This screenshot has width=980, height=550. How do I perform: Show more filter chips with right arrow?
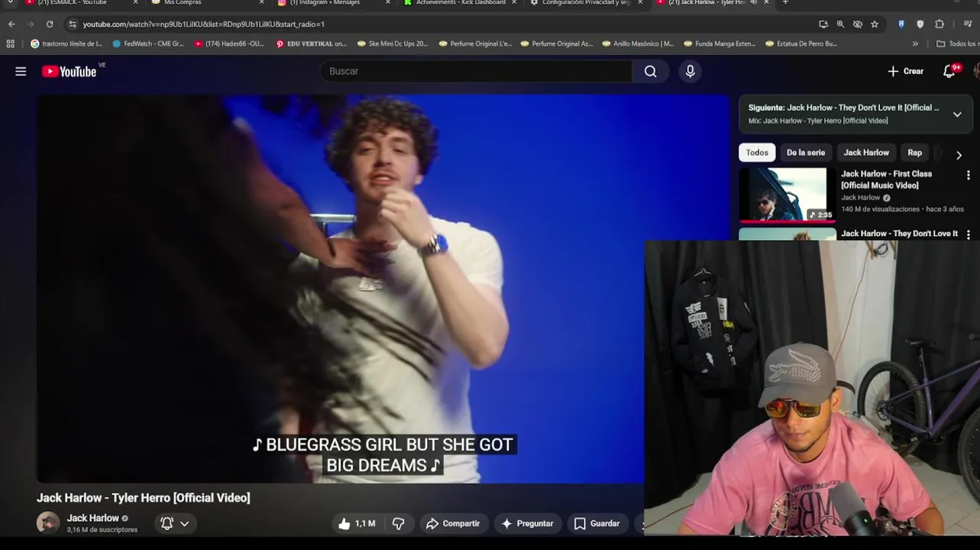pos(959,155)
